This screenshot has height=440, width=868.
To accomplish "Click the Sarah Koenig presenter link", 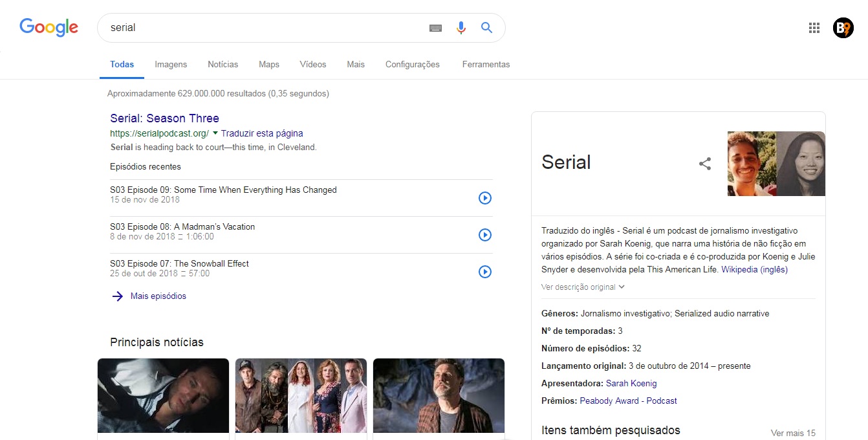I will [631, 383].
